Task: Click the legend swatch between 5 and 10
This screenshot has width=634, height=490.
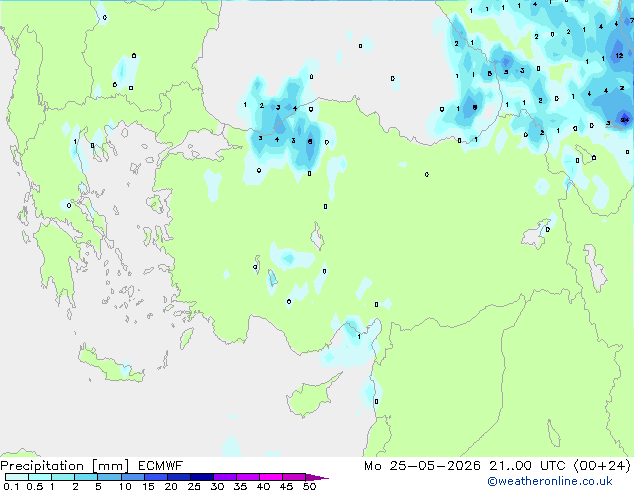Action: [109, 477]
